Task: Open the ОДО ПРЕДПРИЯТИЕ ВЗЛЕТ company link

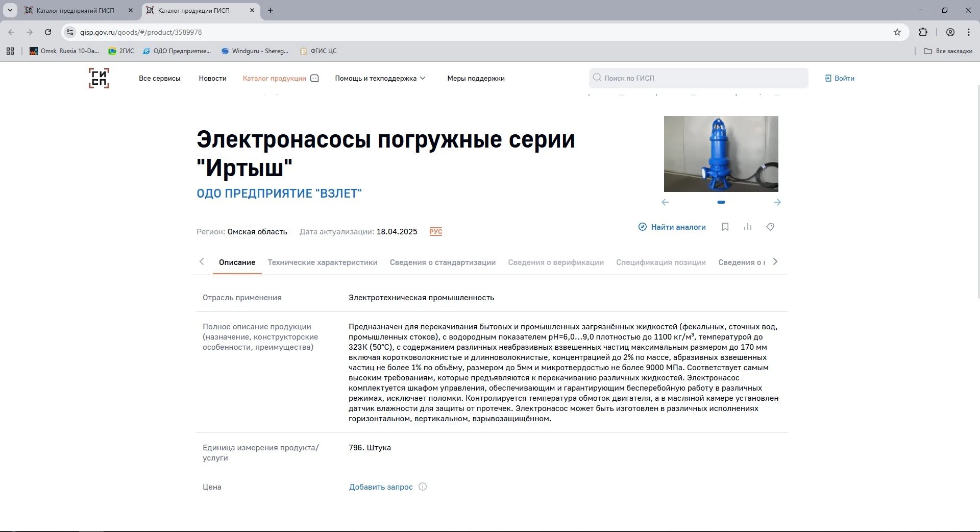Action: [279, 193]
